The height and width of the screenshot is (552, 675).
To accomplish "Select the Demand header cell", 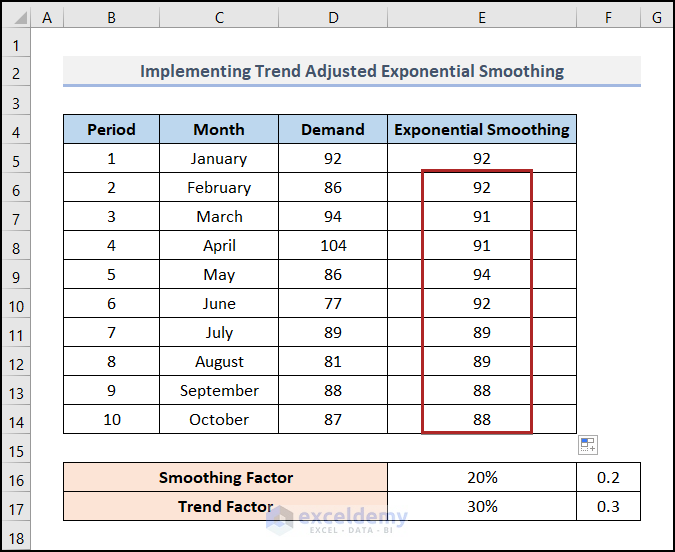I will click(x=333, y=130).
